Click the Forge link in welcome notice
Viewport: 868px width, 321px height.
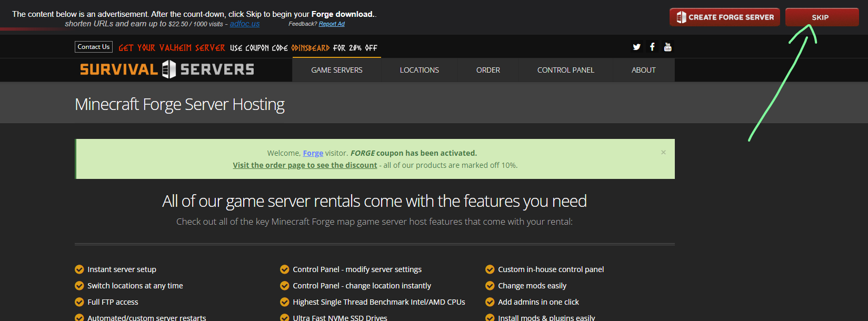tap(313, 153)
